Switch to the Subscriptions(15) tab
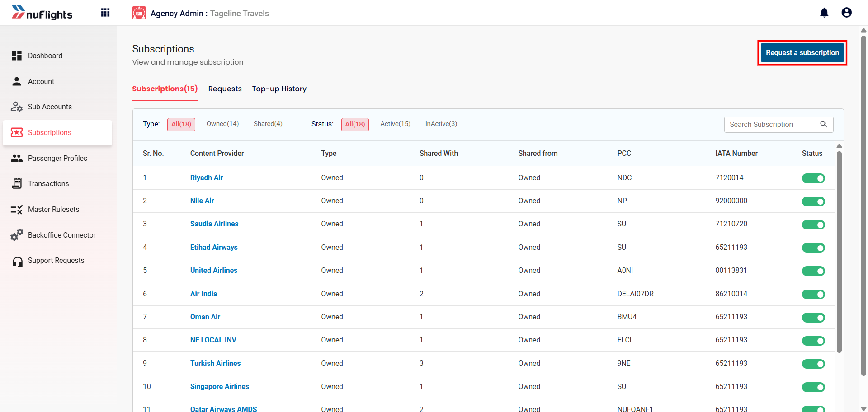Image resolution: width=868 pixels, height=412 pixels. click(x=165, y=89)
